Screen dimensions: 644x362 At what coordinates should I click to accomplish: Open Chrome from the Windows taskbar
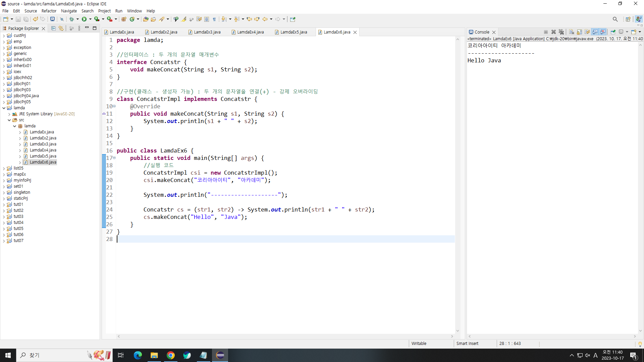coord(171,355)
